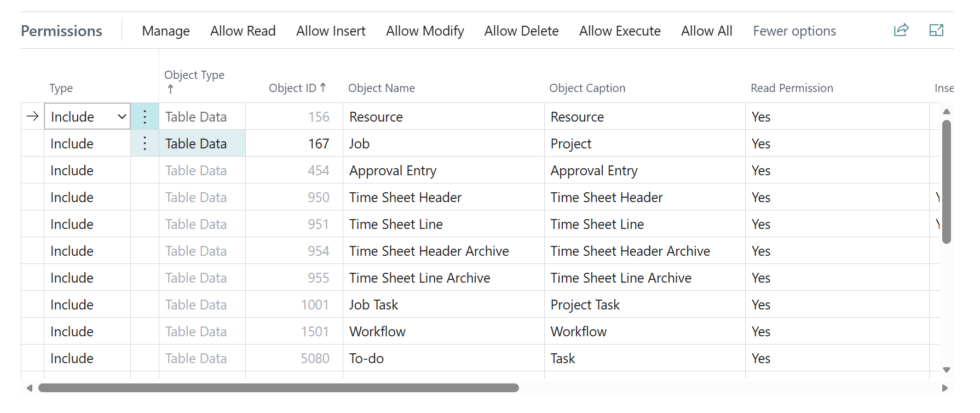Click the scroll-left arrow on the horizontal scrollbar
The width and height of the screenshot is (980, 413).
(30, 388)
